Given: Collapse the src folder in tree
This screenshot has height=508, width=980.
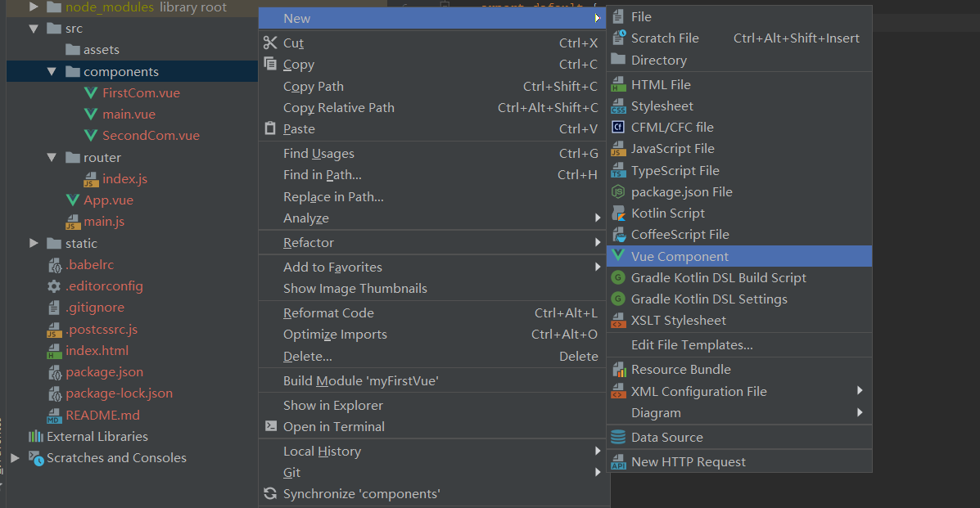Looking at the screenshot, I should coord(34,29).
